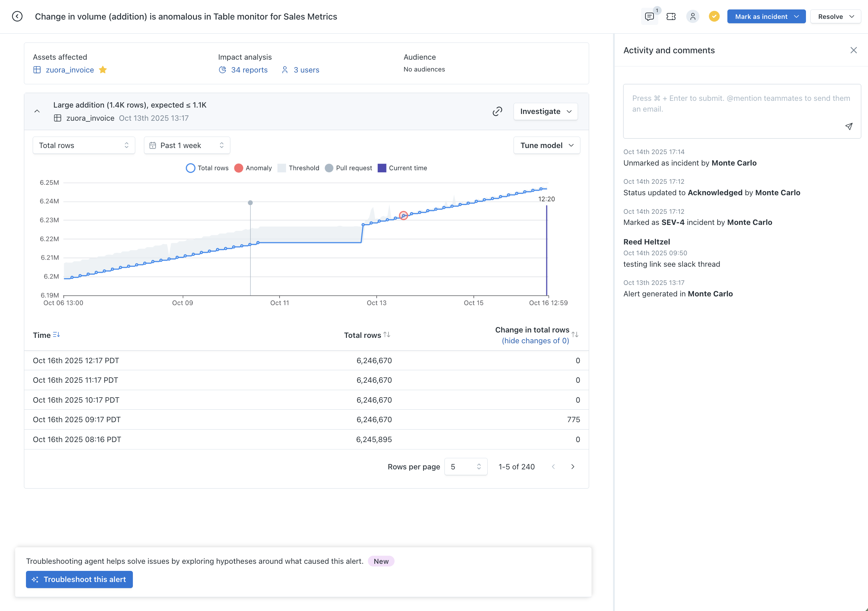Click the back arrow icon
The width and height of the screenshot is (868, 611).
point(17,16)
